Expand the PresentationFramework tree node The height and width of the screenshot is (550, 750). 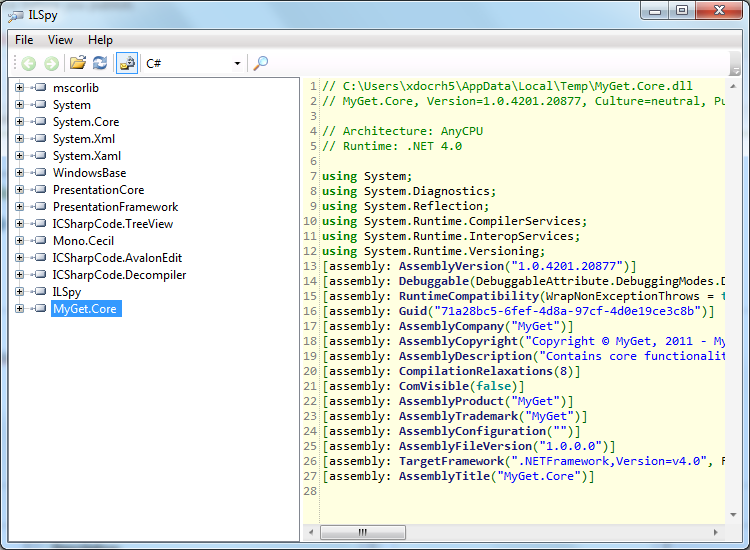coord(19,207)
